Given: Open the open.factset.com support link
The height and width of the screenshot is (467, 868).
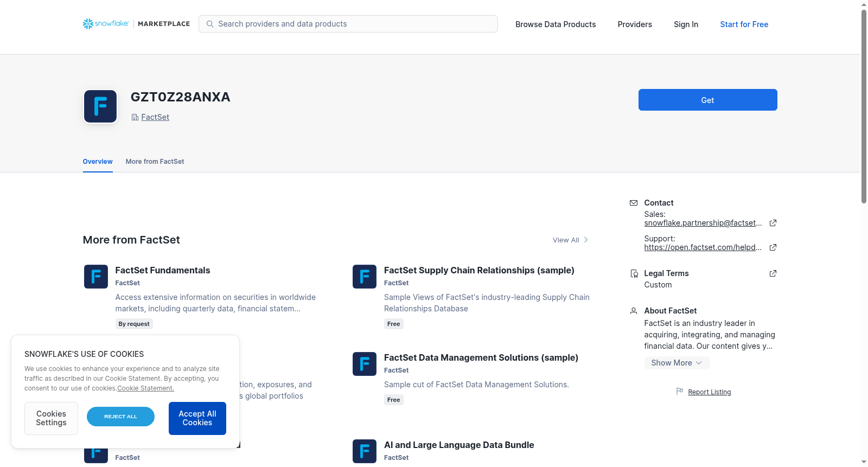Looking at the screenshot, I should click(x=703, y=247).
